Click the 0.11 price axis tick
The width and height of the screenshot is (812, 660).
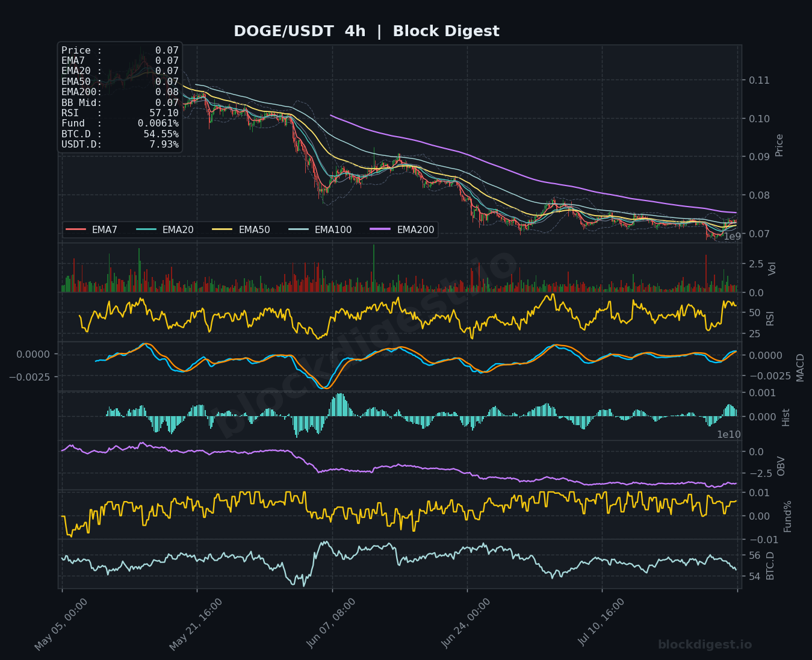[x=759, y=80]
